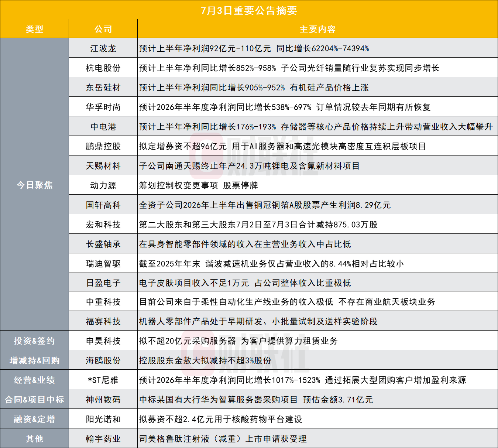Click the 公司 column header
This screenshot has height=448, width=498.
coord(103,29)
